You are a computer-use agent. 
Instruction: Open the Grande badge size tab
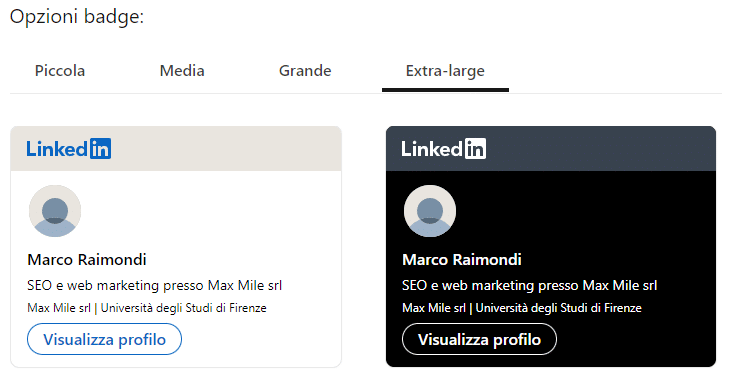[x=305, y=71]
